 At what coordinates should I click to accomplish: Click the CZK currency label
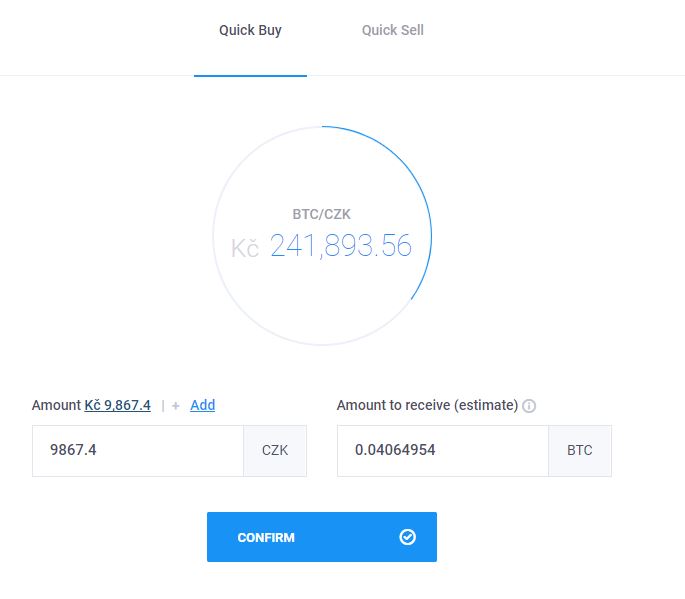point(275,450)
